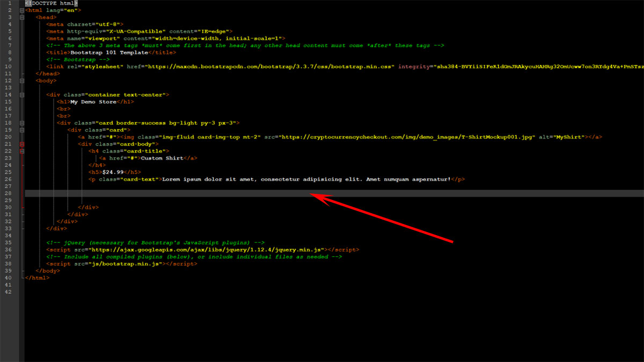Click the br tag on line 16
The width and height of the screenshot is (644, 362).
pos(64,108)
